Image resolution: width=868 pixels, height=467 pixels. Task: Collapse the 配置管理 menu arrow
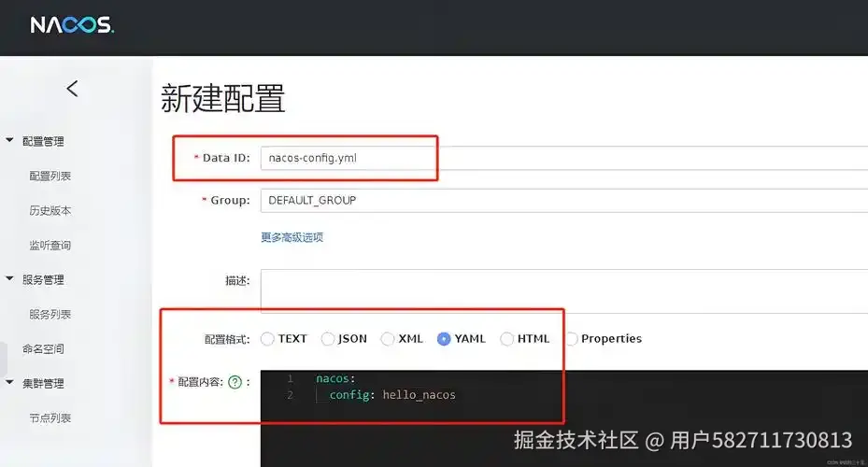click(x=9, y=140)
